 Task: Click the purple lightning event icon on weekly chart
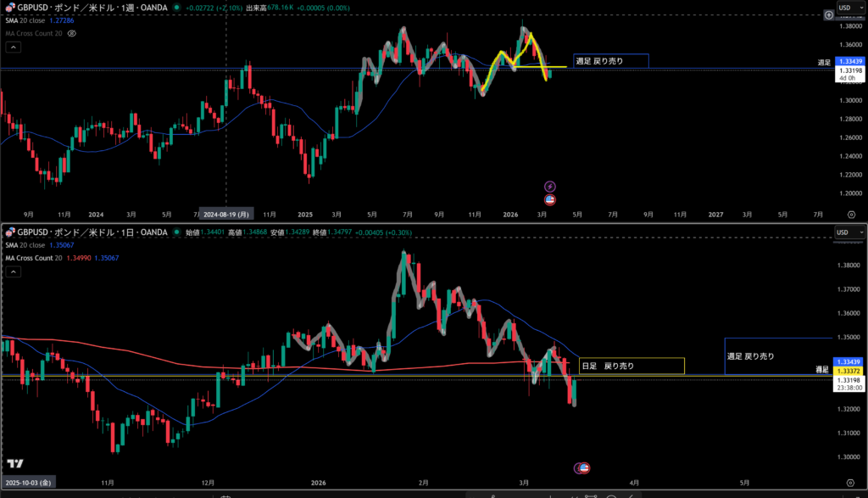549,186
